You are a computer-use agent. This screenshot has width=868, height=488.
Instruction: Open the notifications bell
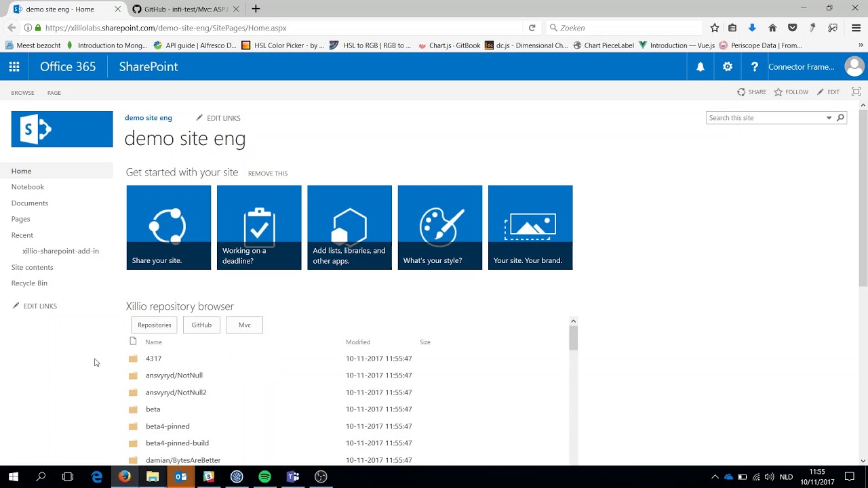coord(701,66)
